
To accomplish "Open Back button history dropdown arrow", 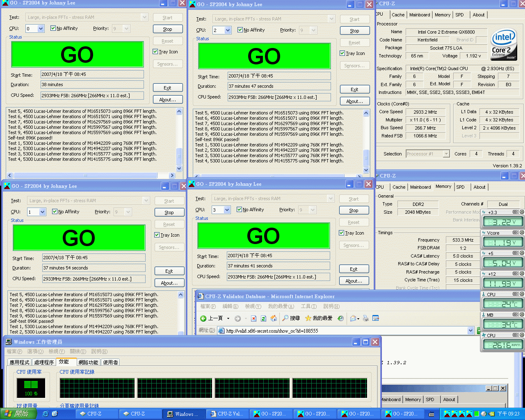I will 228,318.
